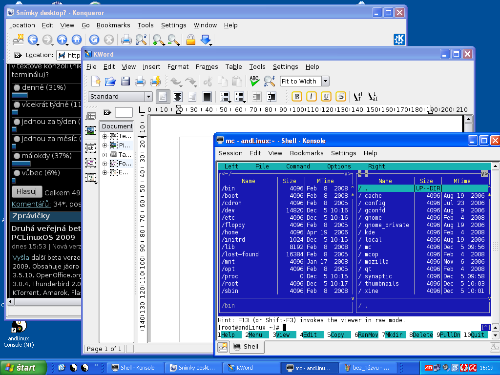
Task: Expand the 'Fo...' node in Document tree
Action: [x=104, y=164]
